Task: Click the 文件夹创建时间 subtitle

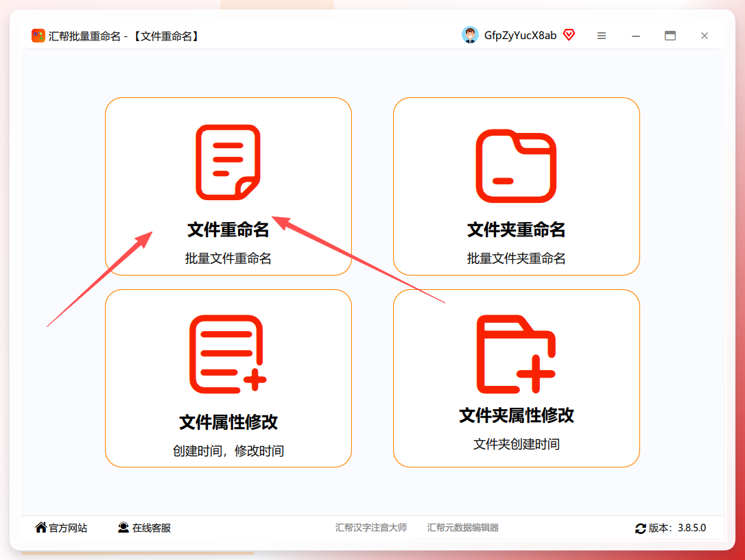Action: (x=516, y=444)
